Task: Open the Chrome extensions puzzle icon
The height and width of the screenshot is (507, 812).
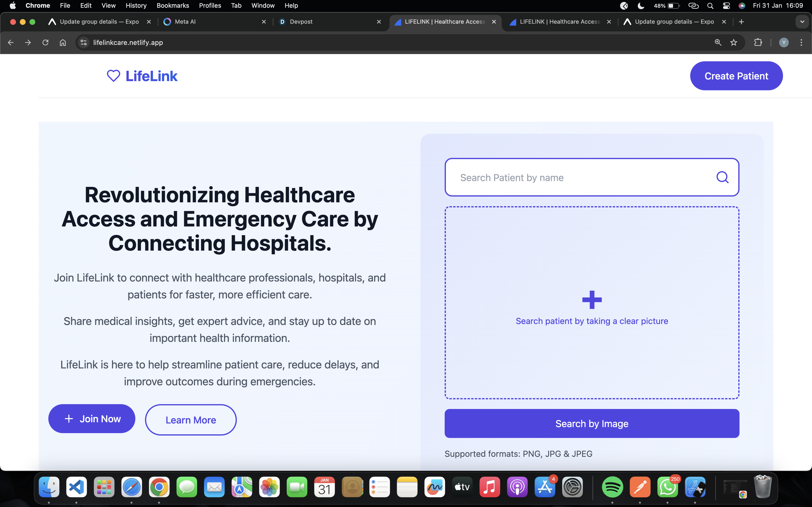Action: [x=758, y=42]
